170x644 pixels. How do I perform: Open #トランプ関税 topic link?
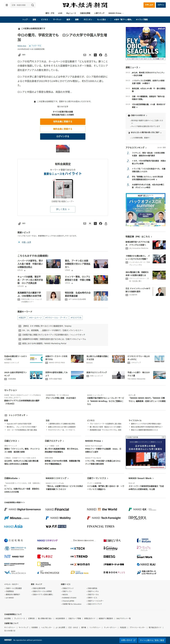(142, 19)
